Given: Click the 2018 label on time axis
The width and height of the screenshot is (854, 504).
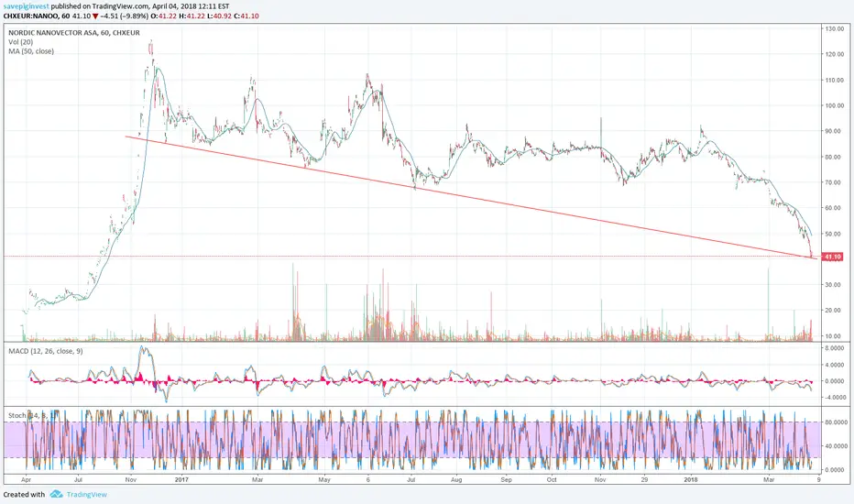Looking at the screenshot, I should pyautogui.click(x=691, y=480).
